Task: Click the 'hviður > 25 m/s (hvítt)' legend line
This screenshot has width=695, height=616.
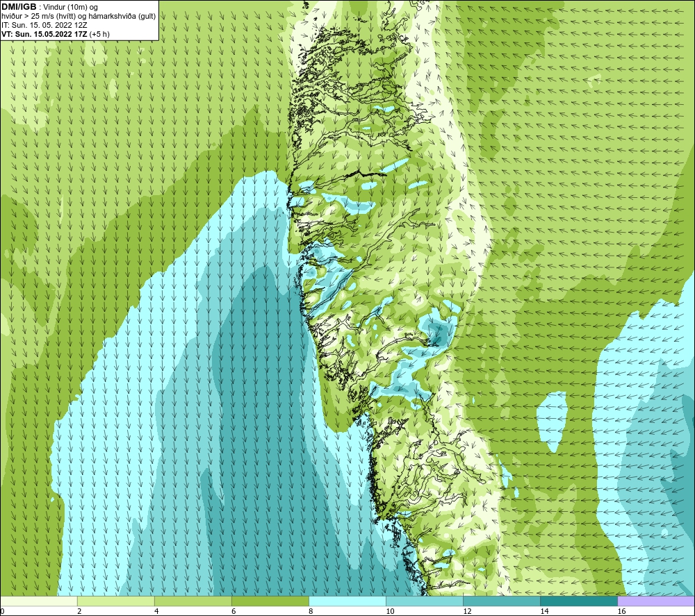Action: pyautogui.click(x=79, y=16)
